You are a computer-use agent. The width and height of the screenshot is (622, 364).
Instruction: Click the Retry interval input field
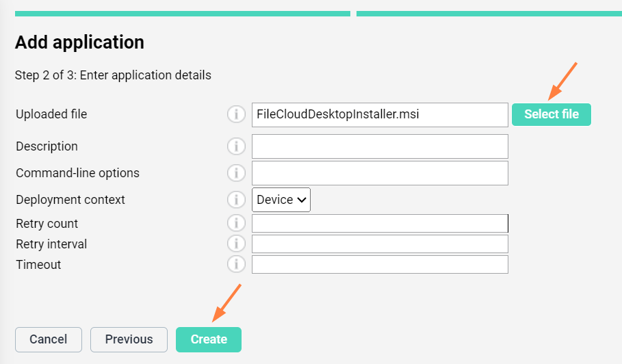pos(380,244)
